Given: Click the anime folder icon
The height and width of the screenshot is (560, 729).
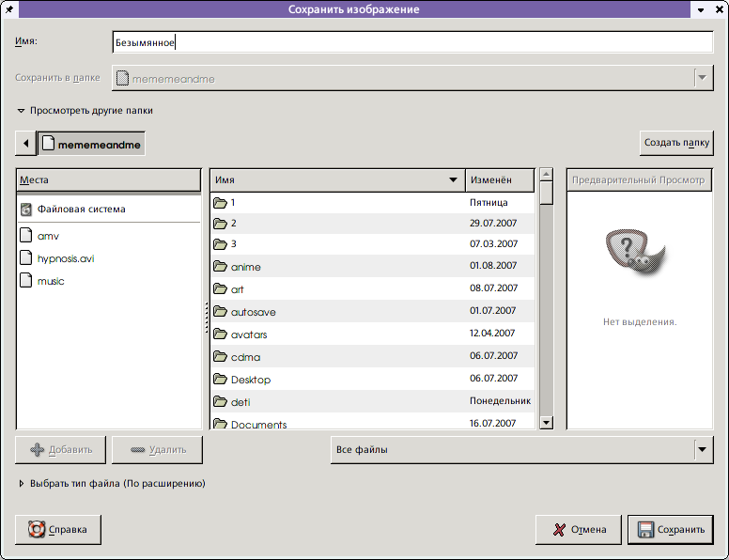Looking at the screenshot, I should coord(221,267).
